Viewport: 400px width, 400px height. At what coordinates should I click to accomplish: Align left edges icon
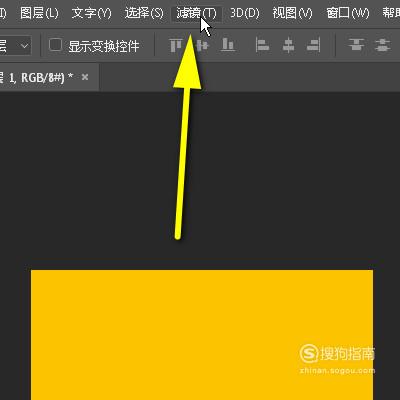262,45
